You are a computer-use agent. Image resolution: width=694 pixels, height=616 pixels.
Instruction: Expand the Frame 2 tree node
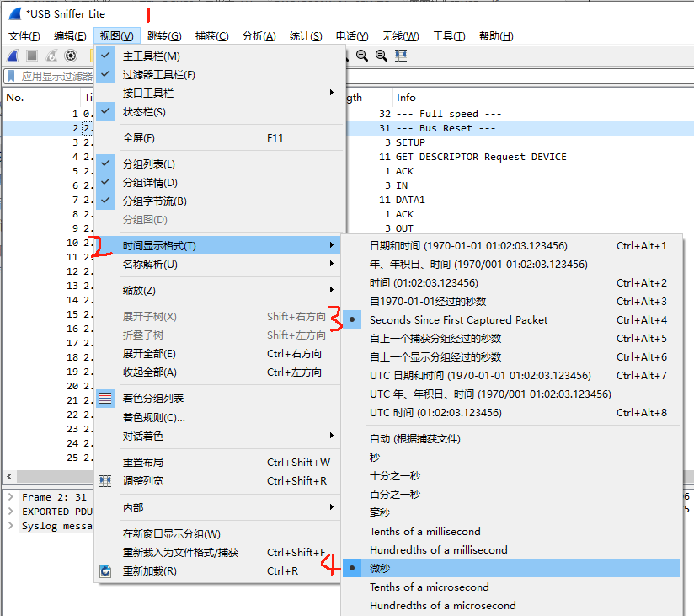[11, 497]
